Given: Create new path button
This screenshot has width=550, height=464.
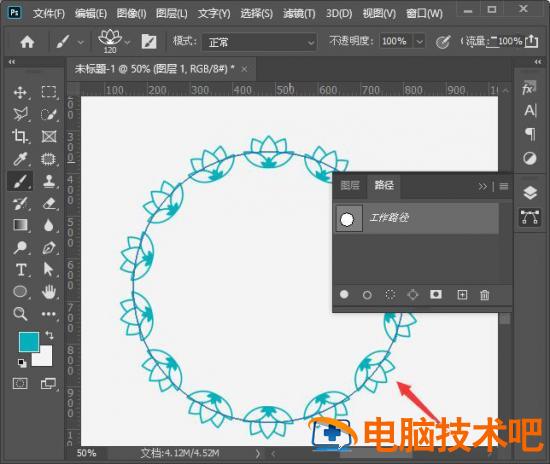Looking at the screenshot, I should tap(462, 295).
